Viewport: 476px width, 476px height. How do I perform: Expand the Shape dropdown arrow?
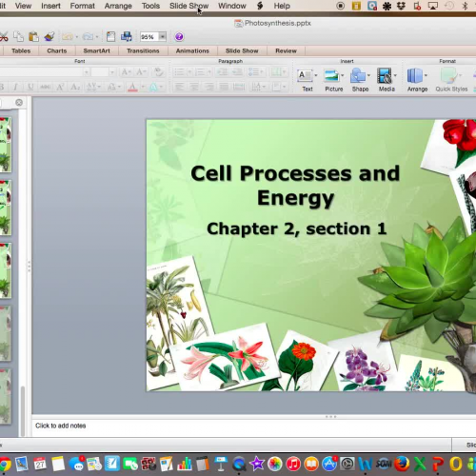(368, 75)
